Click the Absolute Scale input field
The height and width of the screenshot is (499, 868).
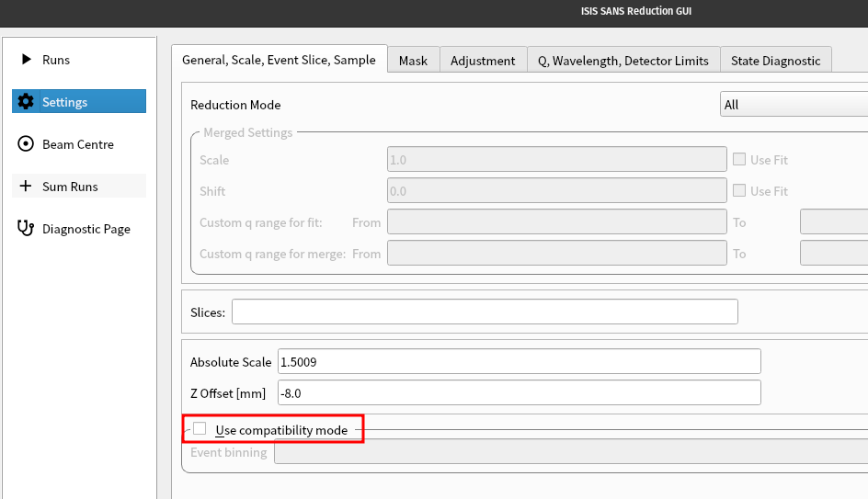tap(520, 362)
